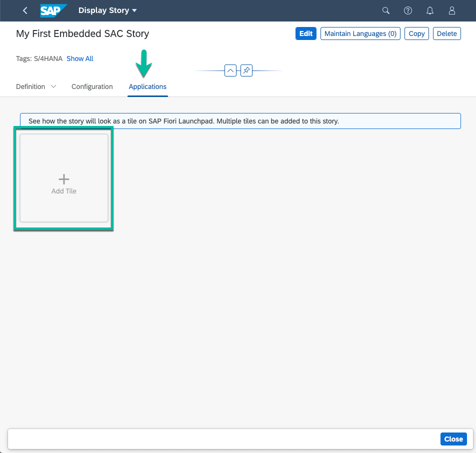This screenshot has width=476, height=453.
Task: Click Show All tags link
Action: coord(80,58)
